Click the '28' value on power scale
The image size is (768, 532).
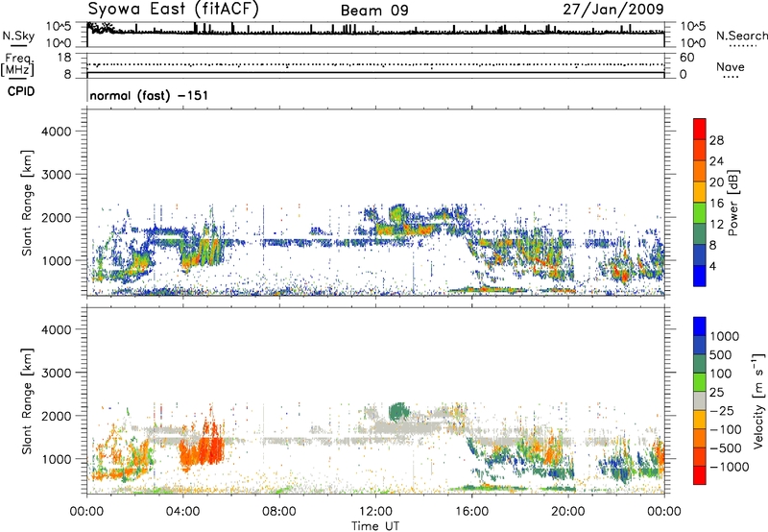click(716, 140)
